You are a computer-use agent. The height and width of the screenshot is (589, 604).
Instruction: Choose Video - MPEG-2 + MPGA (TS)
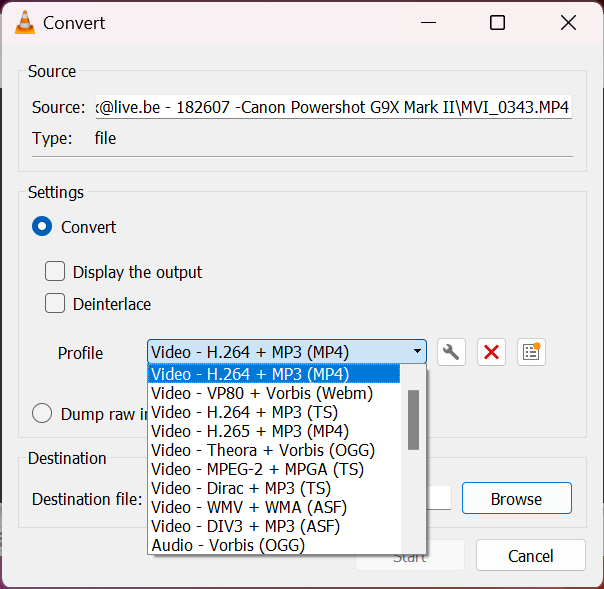(274, 469)
